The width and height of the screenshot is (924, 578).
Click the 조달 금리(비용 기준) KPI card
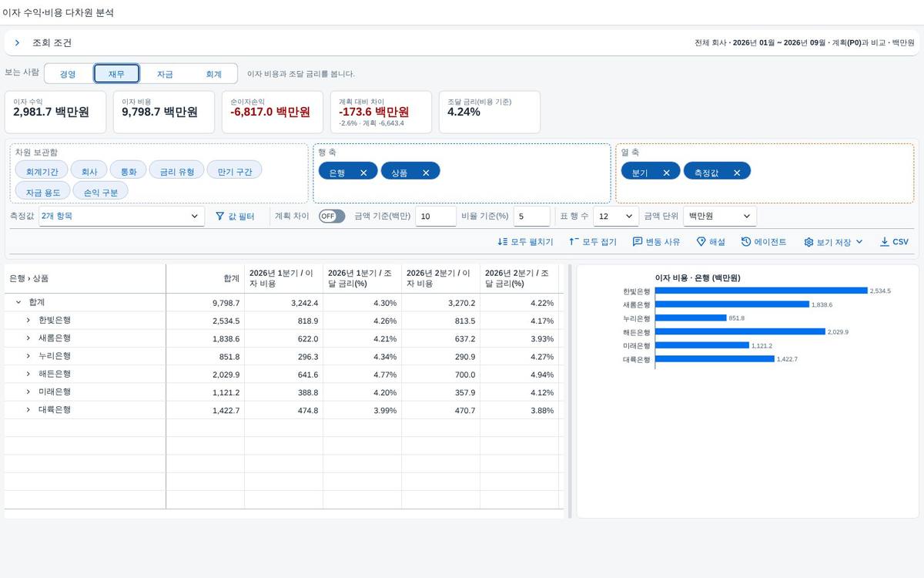tap(490, 112)
